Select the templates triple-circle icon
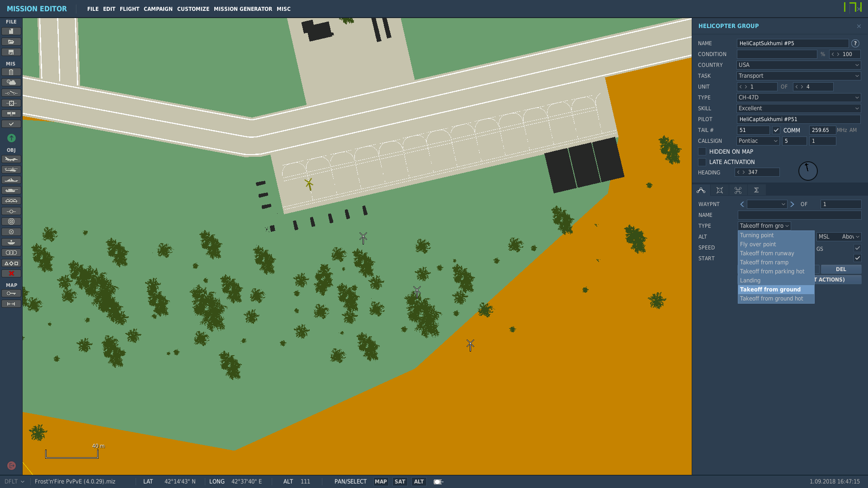 coord(11,253)
